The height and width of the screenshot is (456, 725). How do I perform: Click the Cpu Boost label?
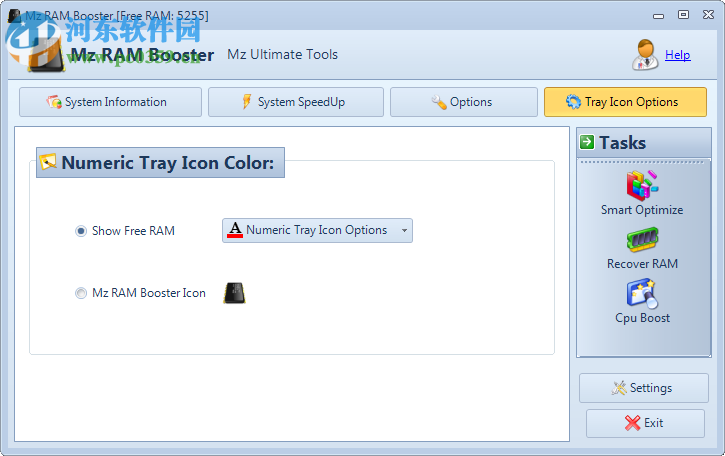pyautogui.click(x=642, y=318)
